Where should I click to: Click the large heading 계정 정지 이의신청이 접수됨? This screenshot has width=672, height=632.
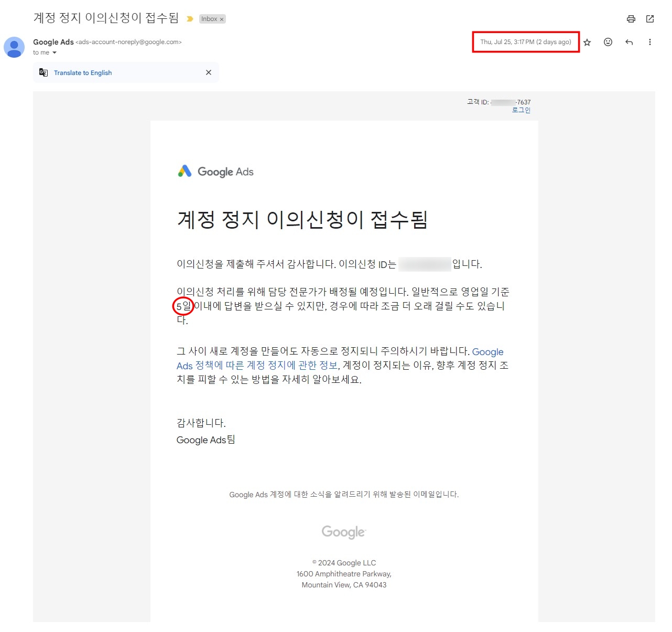pos(302,219)
